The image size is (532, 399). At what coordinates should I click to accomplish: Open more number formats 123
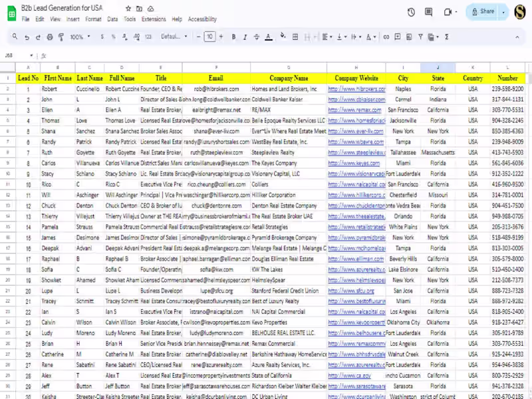(x=148, y=37)
